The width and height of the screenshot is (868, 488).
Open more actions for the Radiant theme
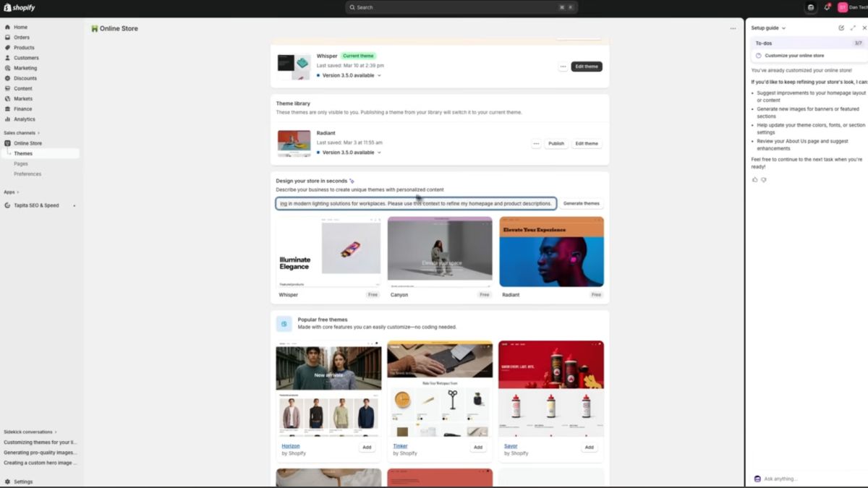(x=536, y=143)
